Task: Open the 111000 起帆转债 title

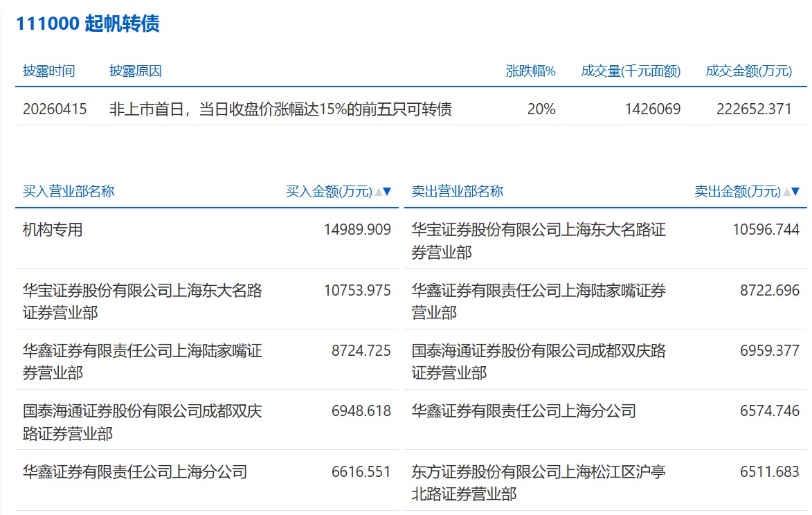Action: coord(88,24)
